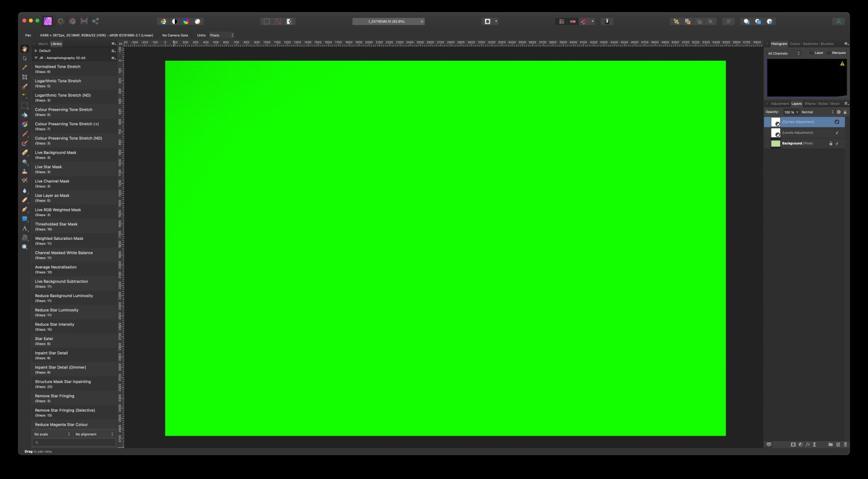Collapse the JR - Astrophotography 32-bit category
868x479 pixels.
[x=36, y=58]
